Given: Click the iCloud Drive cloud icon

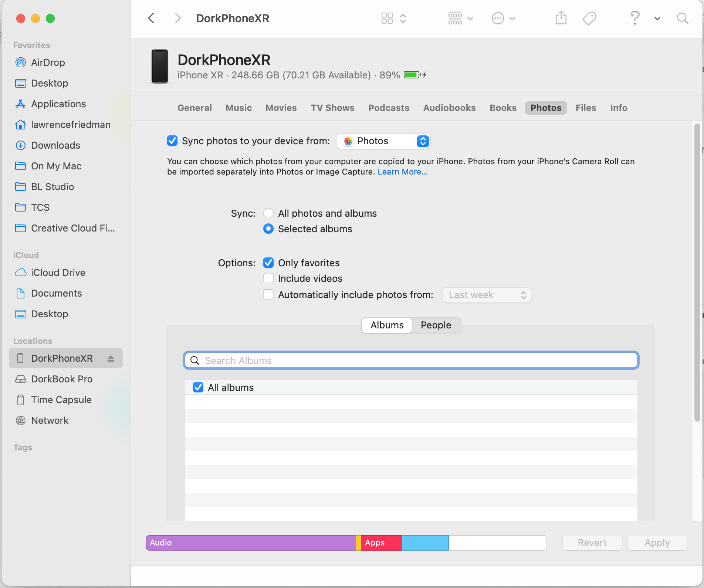Looking at the screenshot, I should pos(21,273).
